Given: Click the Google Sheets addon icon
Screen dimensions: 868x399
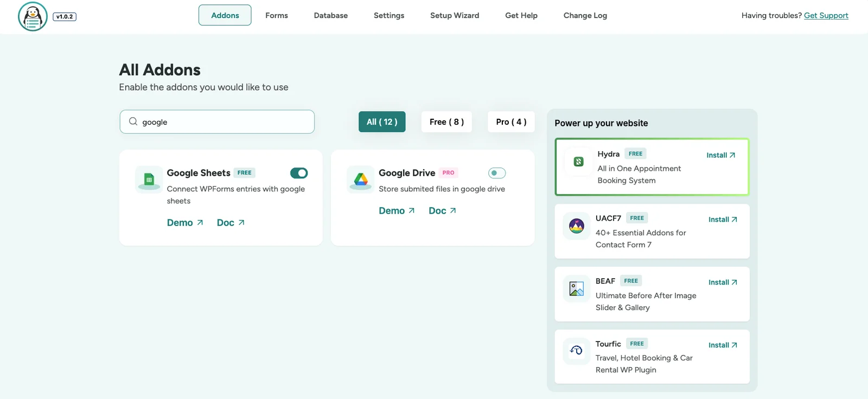Looking at the screenshot, I should point(149,179).
